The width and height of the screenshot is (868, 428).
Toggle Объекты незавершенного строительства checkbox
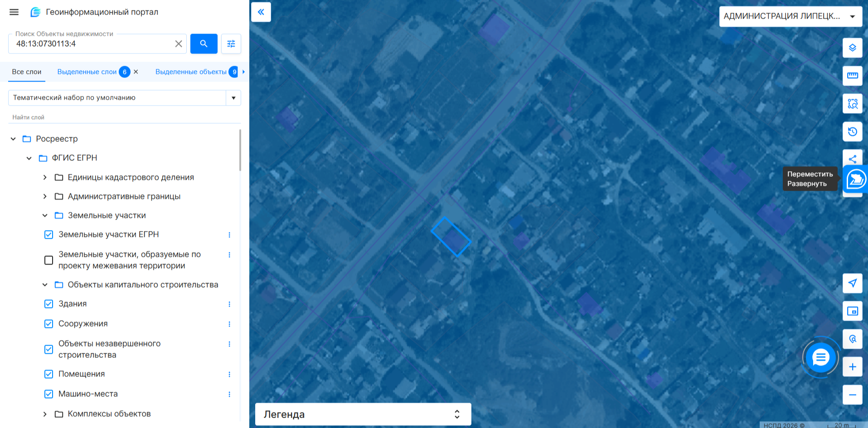click(49, 349)
